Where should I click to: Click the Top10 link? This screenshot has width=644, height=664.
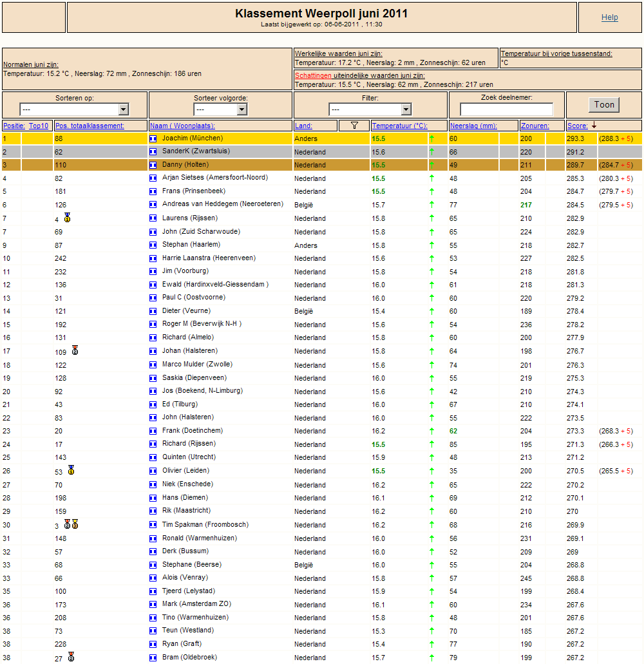(39, 126)
